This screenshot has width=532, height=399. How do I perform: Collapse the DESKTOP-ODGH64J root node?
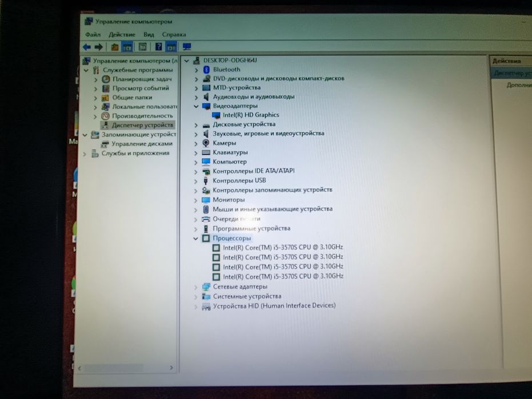click(x=186, y=61)
